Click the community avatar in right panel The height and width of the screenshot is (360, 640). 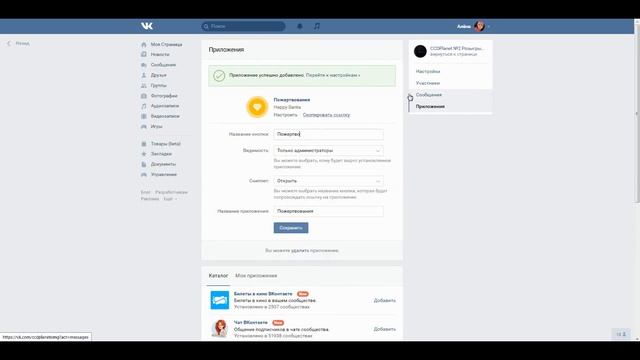tap(420, 51)
